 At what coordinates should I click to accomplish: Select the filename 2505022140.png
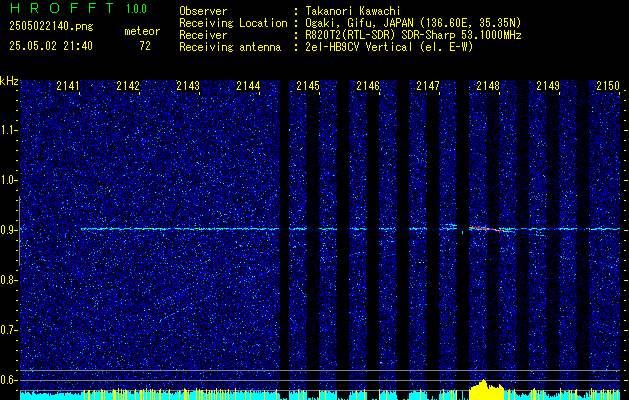(x=51, y=27)
